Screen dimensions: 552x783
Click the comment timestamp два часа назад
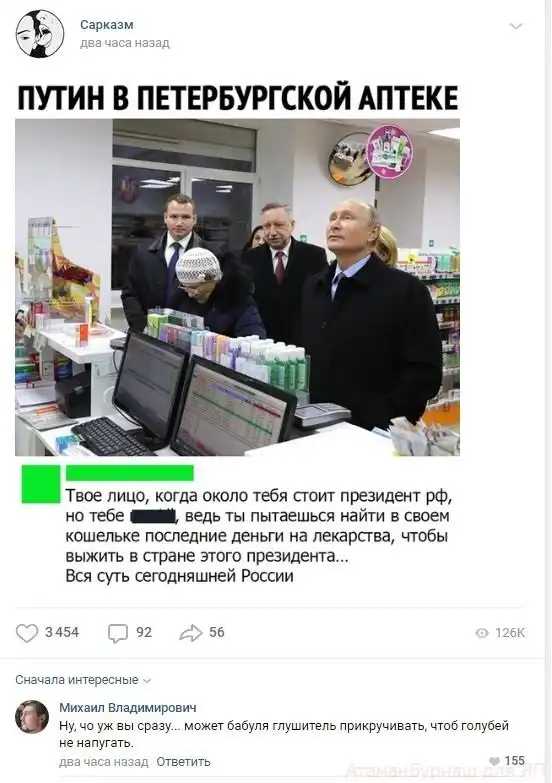tap(104, 762)
